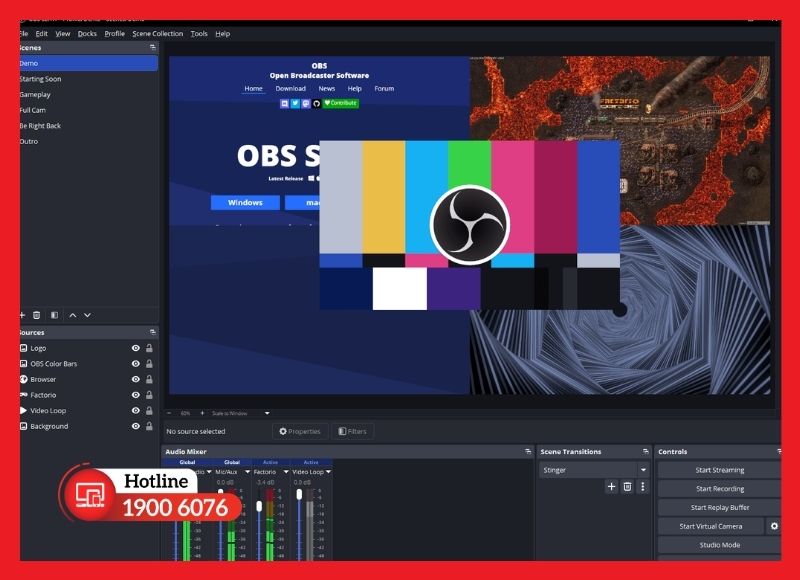The image size is (800, 580).
Task: Hide the Factorio source
Action: pyautogui.click(x=136, y=395)
